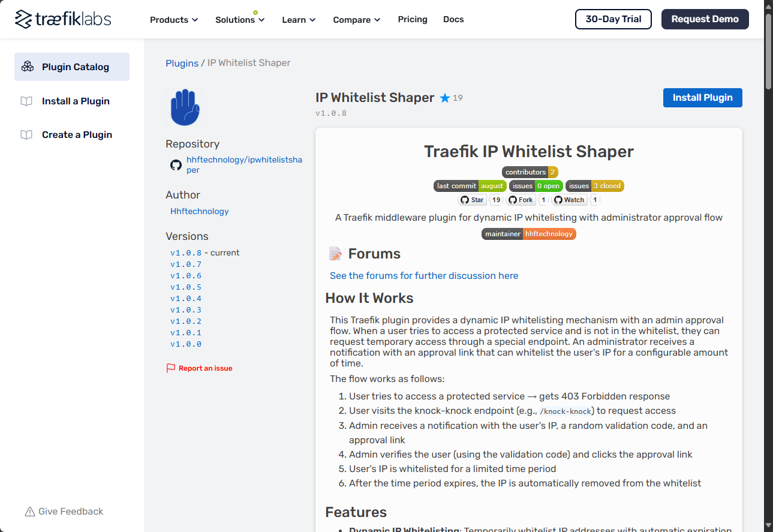The image size is (773, 532).
Task: Click the page vertical scrollbar thumb
Action: 769,51
